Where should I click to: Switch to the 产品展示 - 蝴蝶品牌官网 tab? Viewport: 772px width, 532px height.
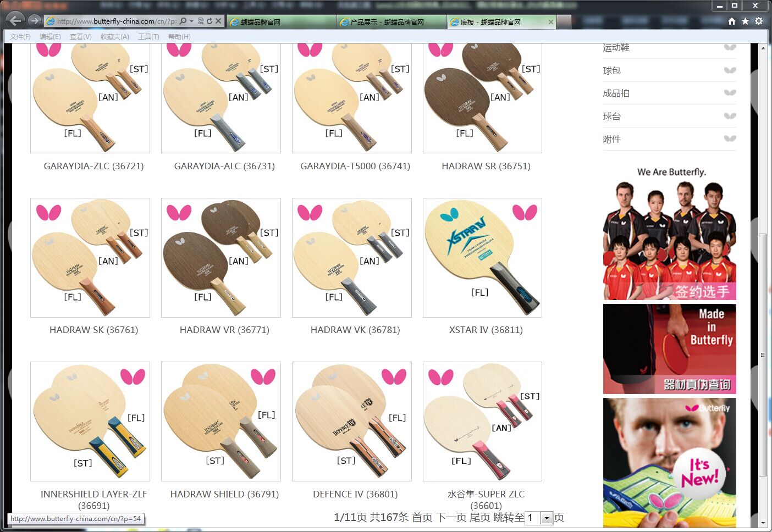(391, 22)
